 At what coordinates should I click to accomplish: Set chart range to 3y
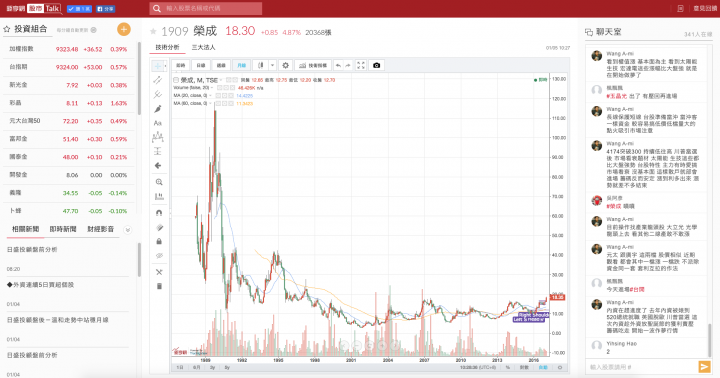[x=213, y=367]
